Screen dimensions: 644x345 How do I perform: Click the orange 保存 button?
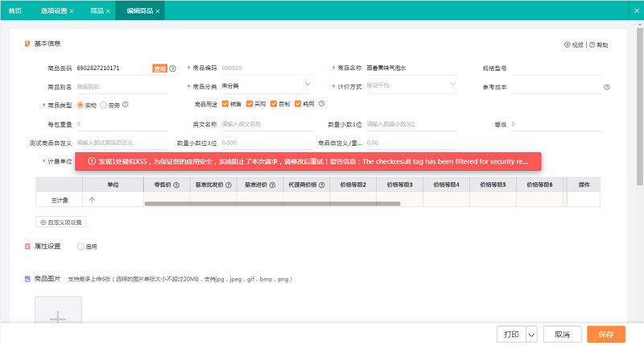click(x=606, y=335)
